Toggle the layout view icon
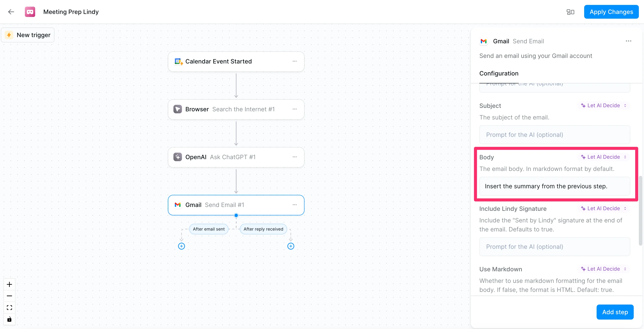This screenshot has height=329, width=644. point(570,12)
